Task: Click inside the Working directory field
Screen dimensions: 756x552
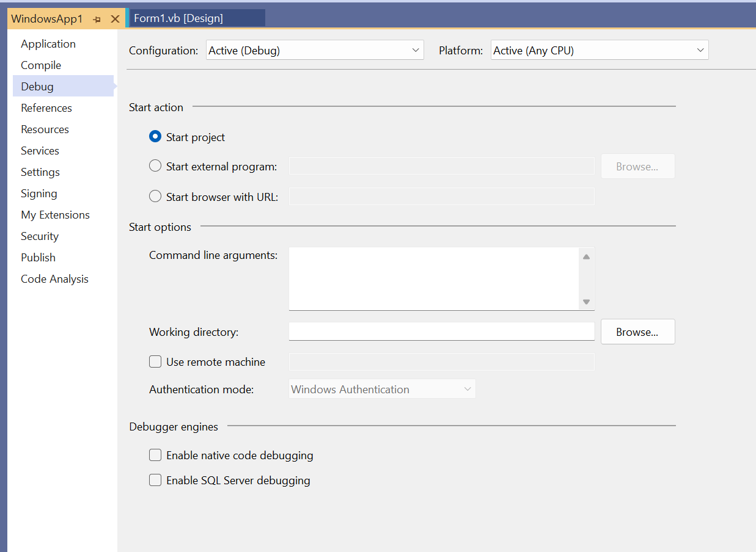Action: click(440, 332)
